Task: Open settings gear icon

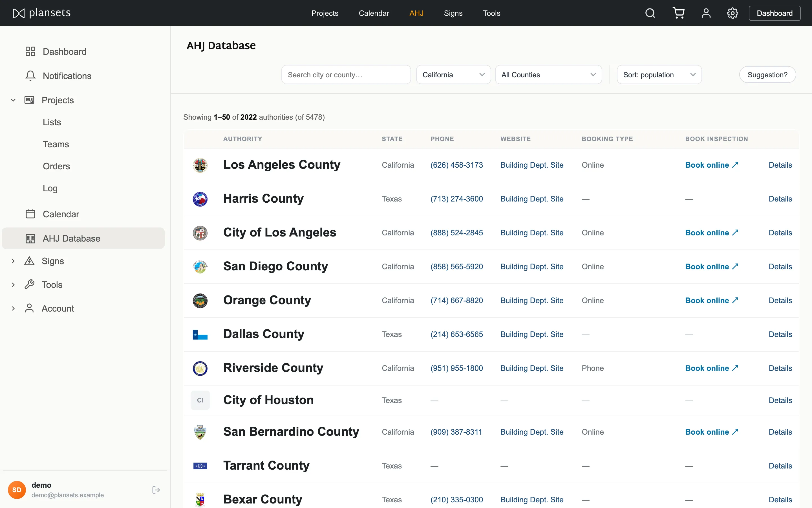Action: point(732,13)
